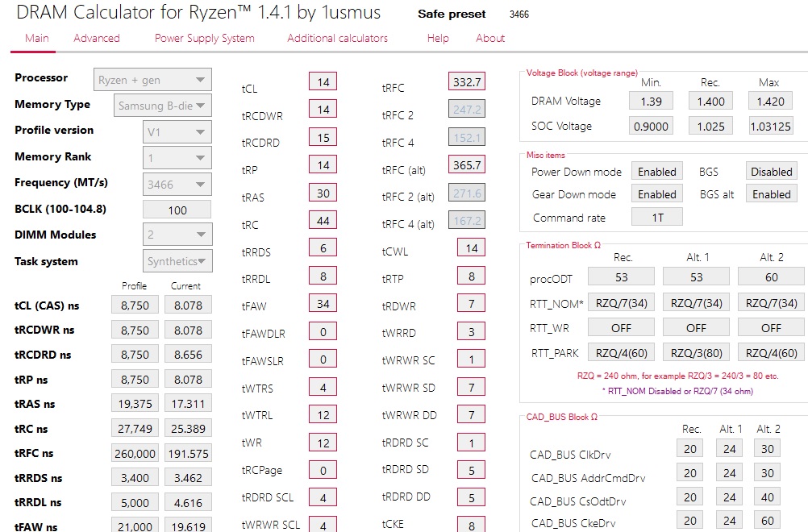The image size is (808, 532).
Task: Open the Profile version dropdown
Action: (177, 132)
